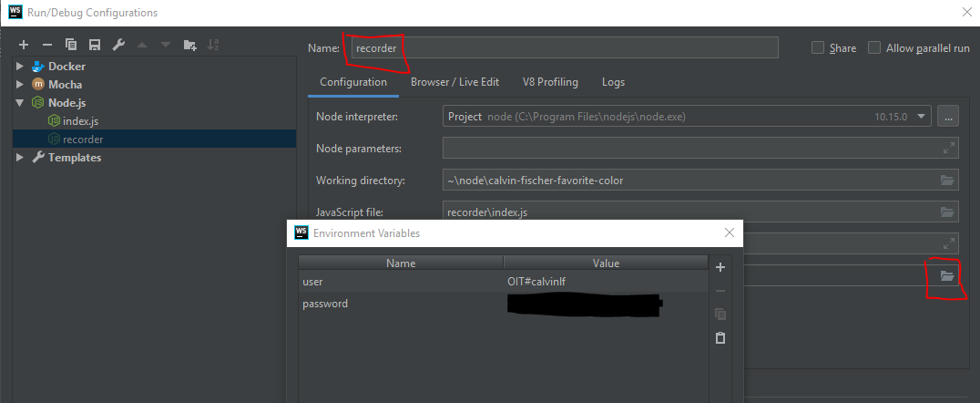
Task: Switch to Configuration tab
Action: pos(353,82)
